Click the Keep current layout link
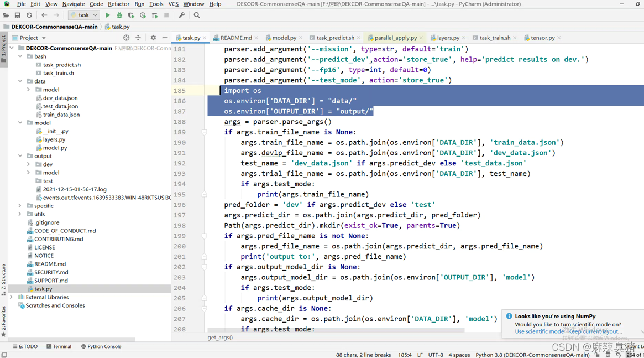 (x=595, y=331)
